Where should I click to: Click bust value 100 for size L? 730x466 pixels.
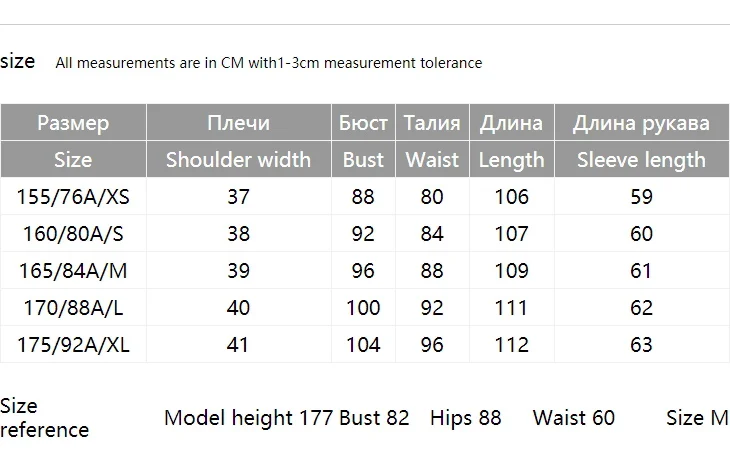pos(363,308)
